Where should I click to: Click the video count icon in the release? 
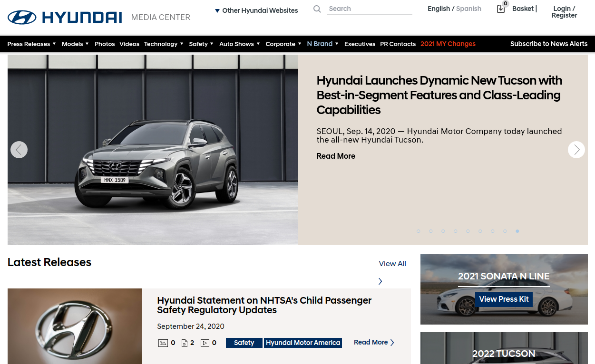click(205, 343)
